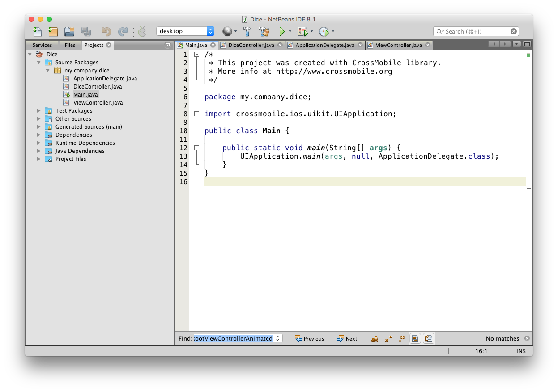The height and width of the screenshot is (392, 558).
Task: Open the DiceController.java editor tab
Action: [x=251, y=45]
